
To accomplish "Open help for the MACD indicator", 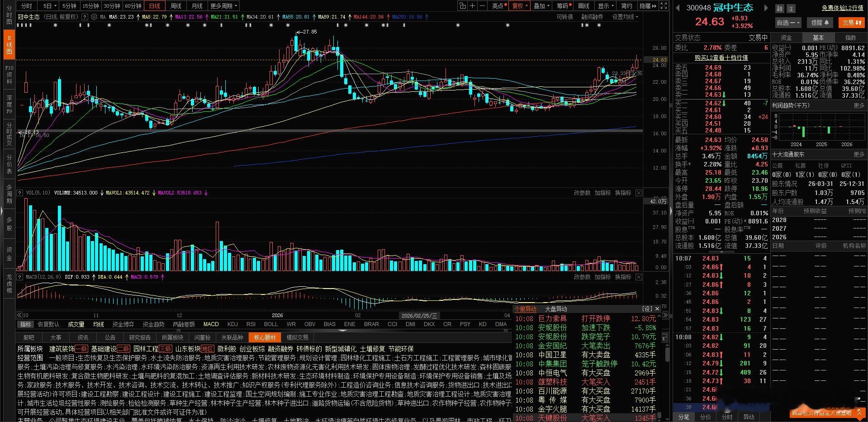I will pyautogui.click(x=20, y=277).
